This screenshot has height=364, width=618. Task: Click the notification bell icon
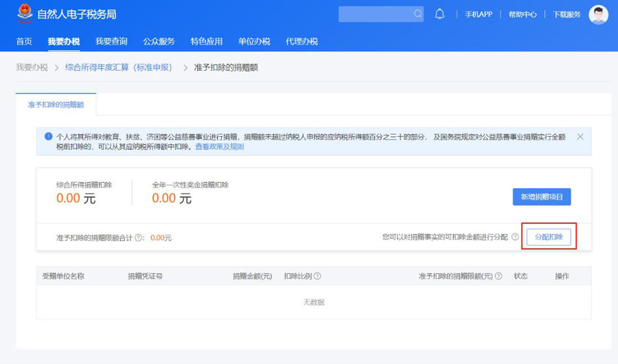point(439,14)
